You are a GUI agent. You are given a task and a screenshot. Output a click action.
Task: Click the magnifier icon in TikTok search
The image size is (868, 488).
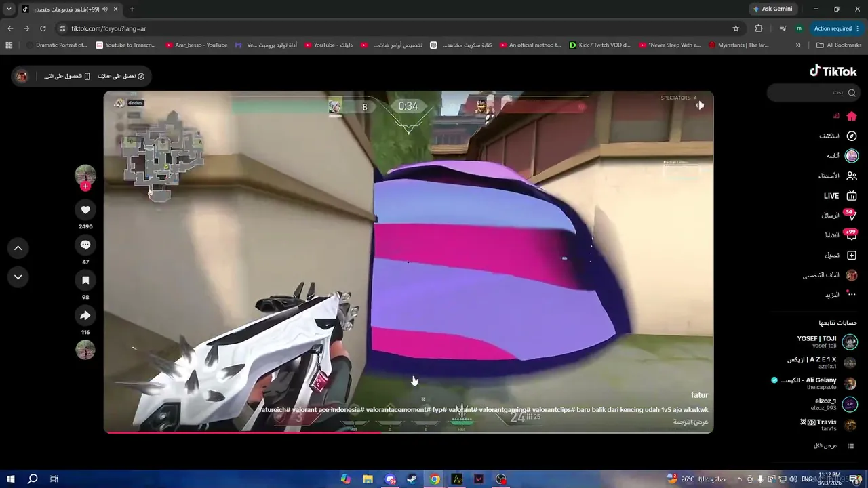[852, 93]
